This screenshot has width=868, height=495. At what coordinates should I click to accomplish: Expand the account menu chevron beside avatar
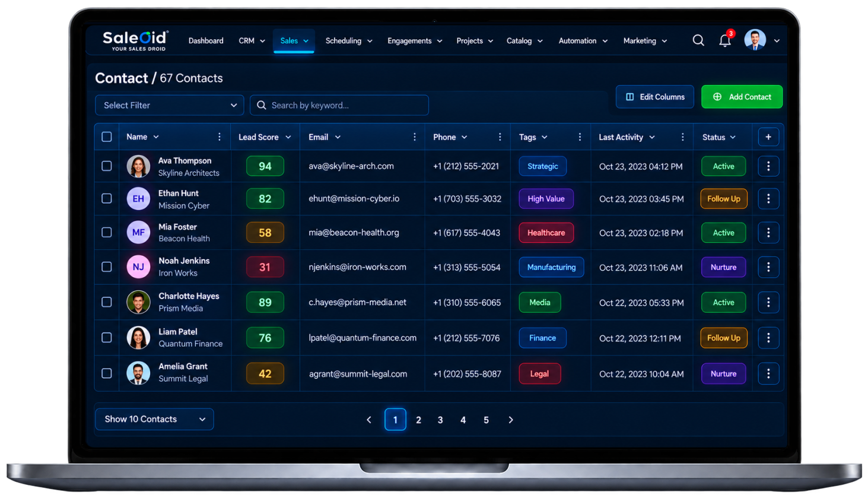tap(777, 41)
